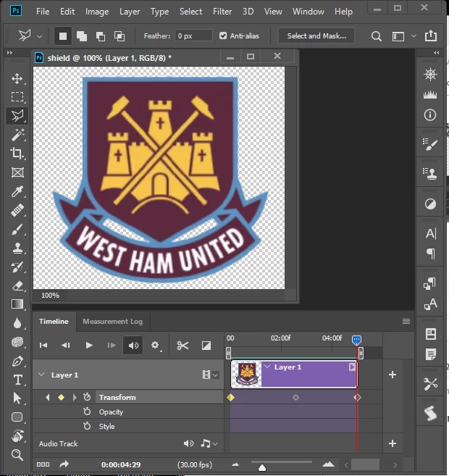Image resolution: width=449 pixels, height=476 pixels.
Task: Select the Hand tool
Action: [x=17, y=436]
